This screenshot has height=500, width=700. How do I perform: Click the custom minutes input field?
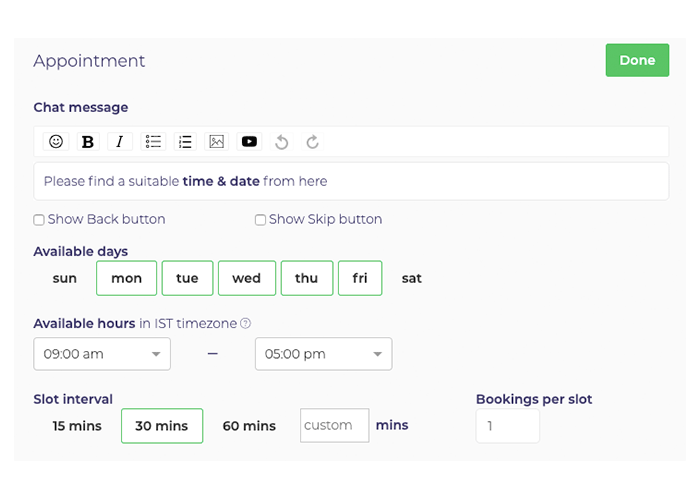(334, 425)
